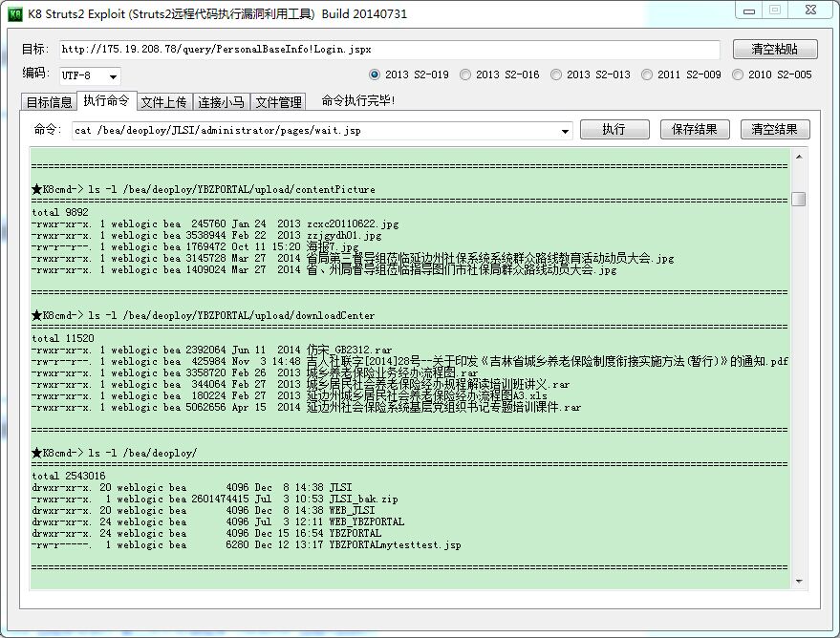
Task: Click the WEB_JLSI directory entry
Action: point(352,510)
